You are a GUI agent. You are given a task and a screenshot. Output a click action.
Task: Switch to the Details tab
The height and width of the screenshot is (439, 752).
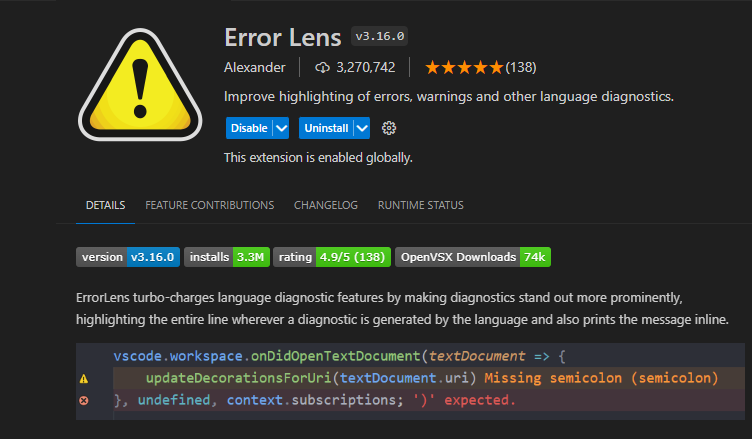coord(106,205)
